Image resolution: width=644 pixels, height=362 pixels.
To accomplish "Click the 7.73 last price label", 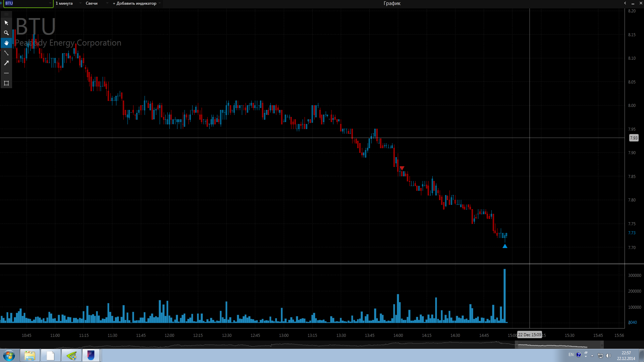I will click(632, 233).
